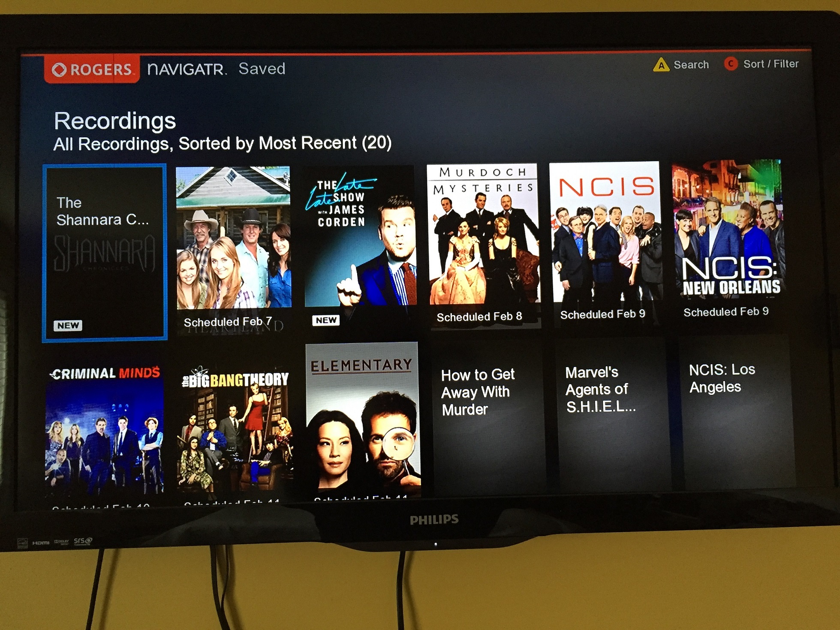This screenshot has height=630, width=840.
Task: Open The Late Show with James Corden
Action: 363,245
